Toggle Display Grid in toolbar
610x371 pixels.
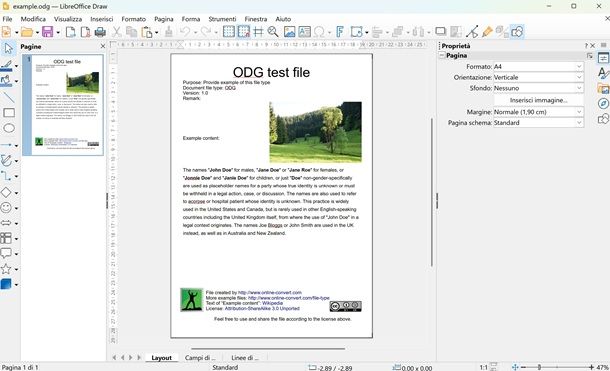(229, 32)
